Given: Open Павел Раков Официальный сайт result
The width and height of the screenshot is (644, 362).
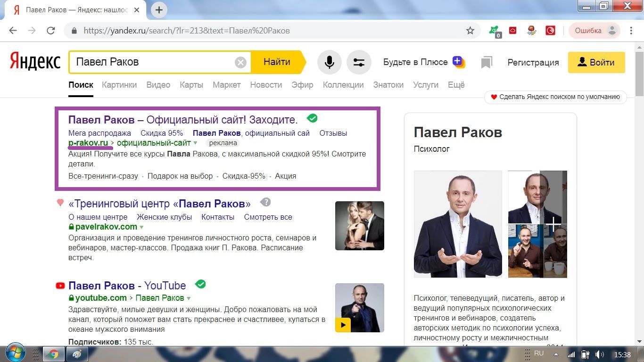Looking at the screenshot, I should 183,119.
